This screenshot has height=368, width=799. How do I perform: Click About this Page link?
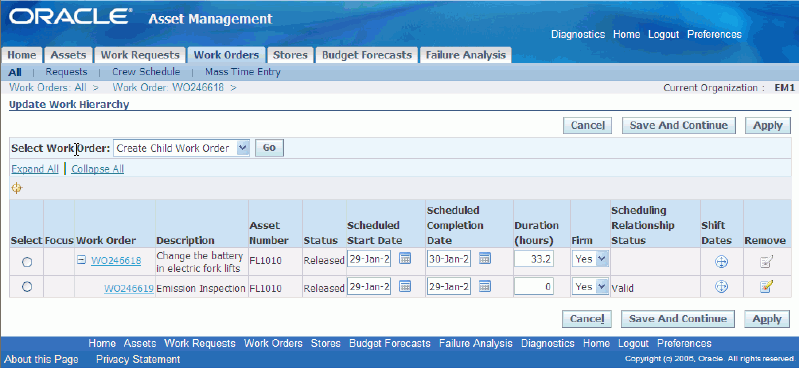coord(41,359)
